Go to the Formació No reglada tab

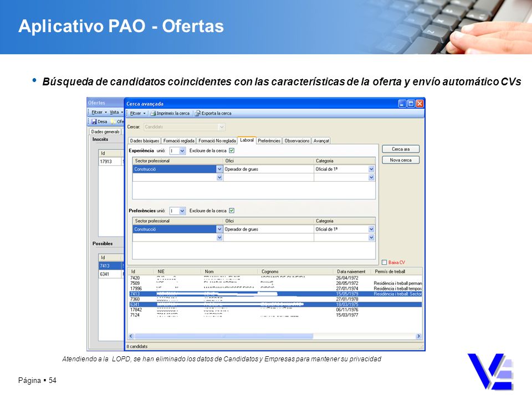coord(217,141)
